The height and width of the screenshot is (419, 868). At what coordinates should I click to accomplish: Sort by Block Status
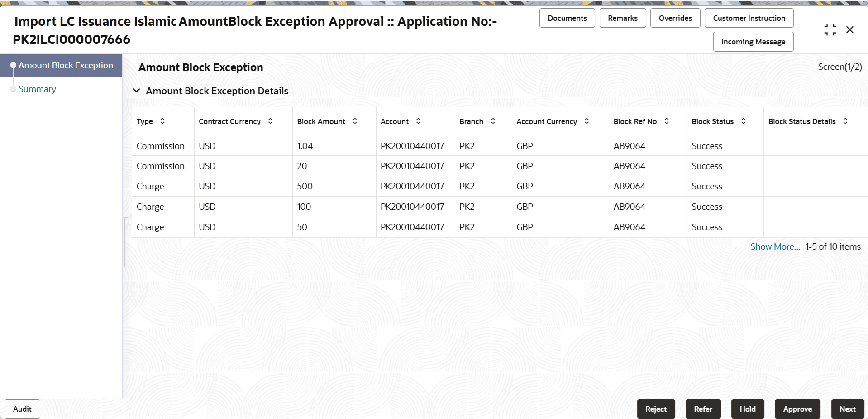743,121
